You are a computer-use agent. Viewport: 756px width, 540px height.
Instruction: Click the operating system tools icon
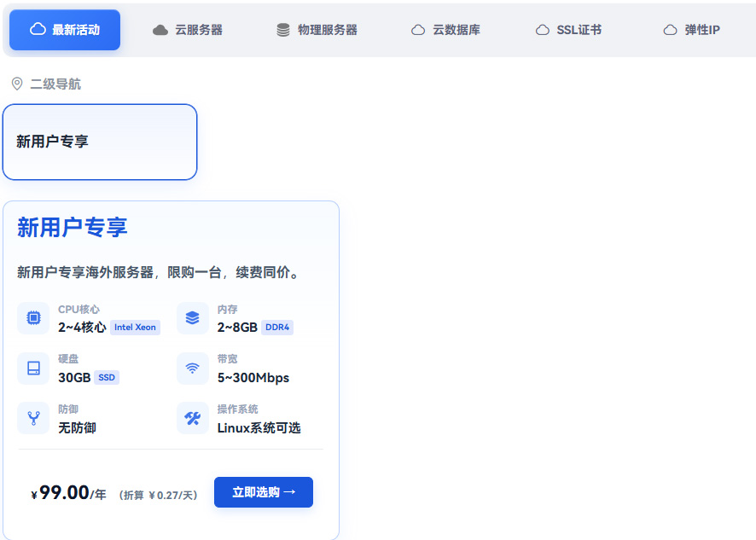tap(192, 418)
